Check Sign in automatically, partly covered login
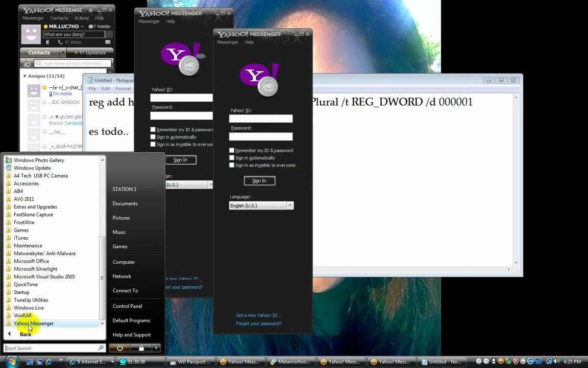The image size is (588, 368). pyautogui.click(x=153, y=137)
